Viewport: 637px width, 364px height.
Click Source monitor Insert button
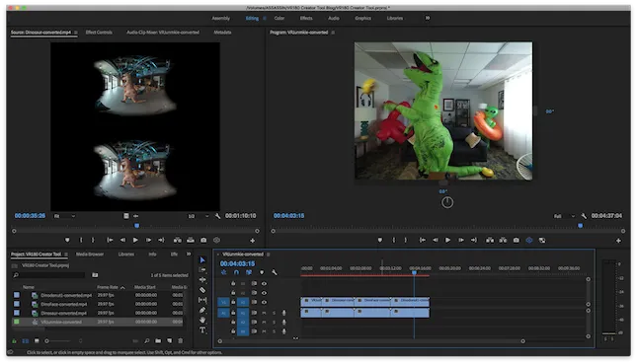pos(178,241)
